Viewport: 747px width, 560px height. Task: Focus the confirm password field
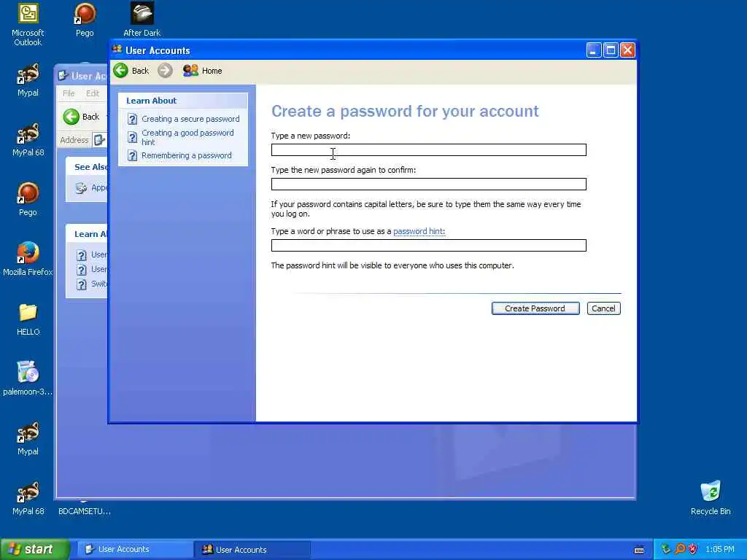pyautogui.click(x=429, y=184)
